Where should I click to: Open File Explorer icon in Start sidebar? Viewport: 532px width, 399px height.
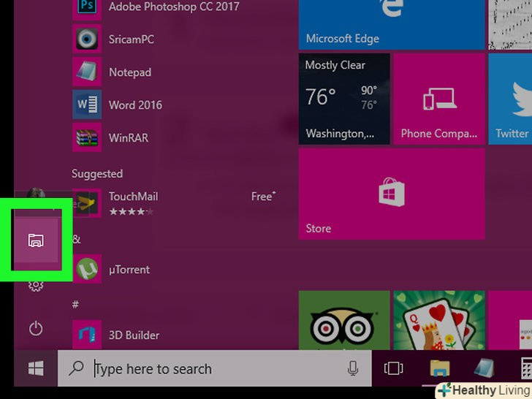click(36, 240)
